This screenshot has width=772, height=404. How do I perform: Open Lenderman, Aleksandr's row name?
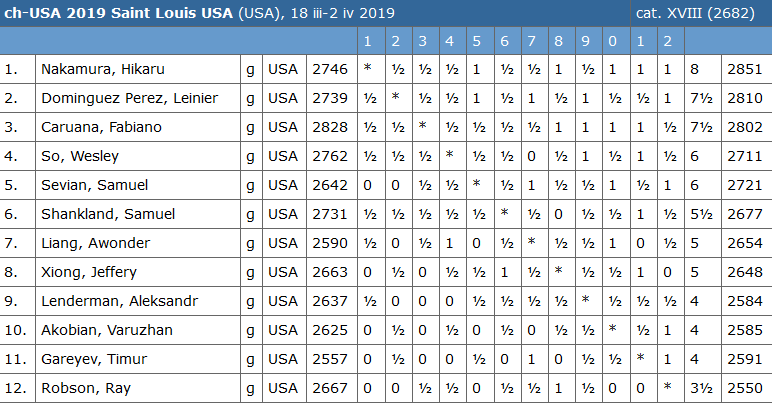click(119, 302)
